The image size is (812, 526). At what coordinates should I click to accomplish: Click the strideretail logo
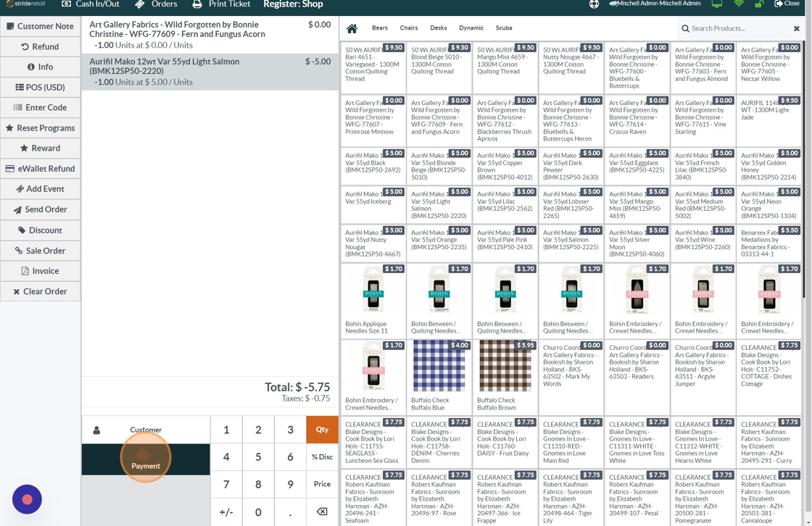[26, 4]
